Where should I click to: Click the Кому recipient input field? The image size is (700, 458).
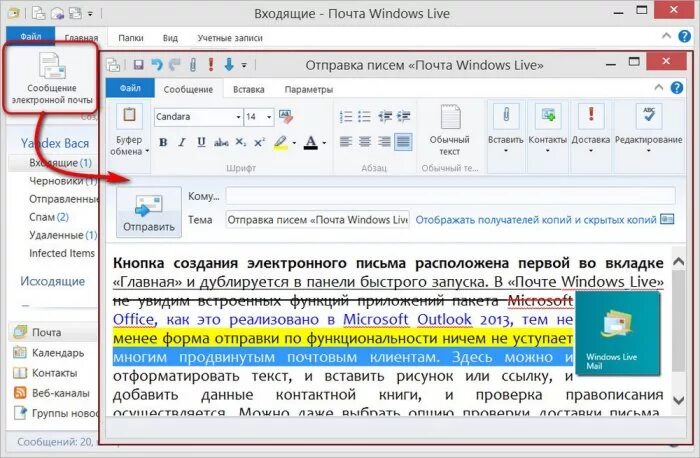[450, 196]
